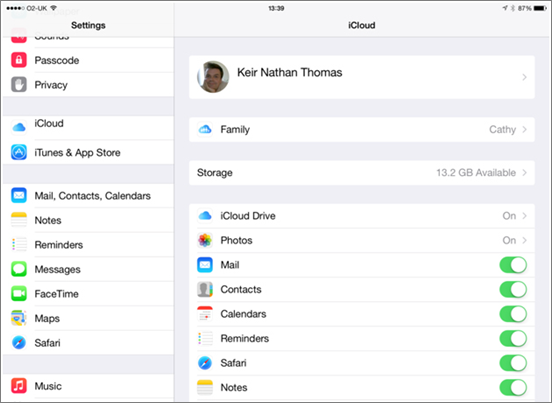Select iTunes & App Store in sidebar
This screenshot has height=403, width=552.
88,152
